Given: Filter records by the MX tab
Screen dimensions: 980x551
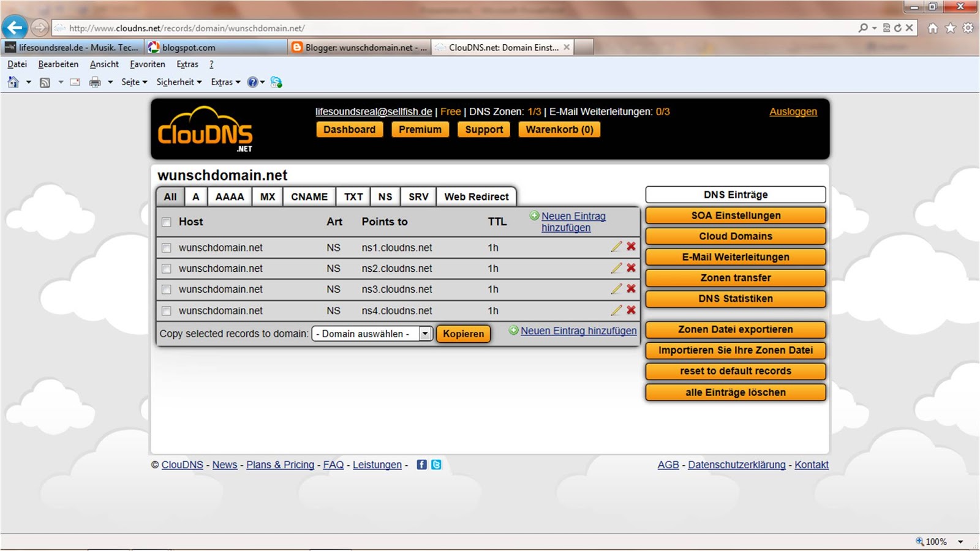Looking at the screenshot, I should pos(268,197).
